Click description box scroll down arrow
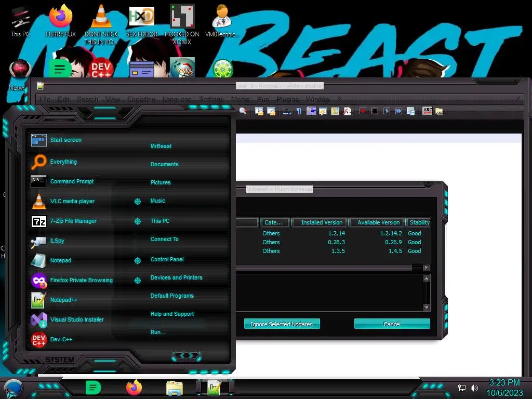Image resolution: width=532 pixels, height=399 pixels. click(426, 308)
